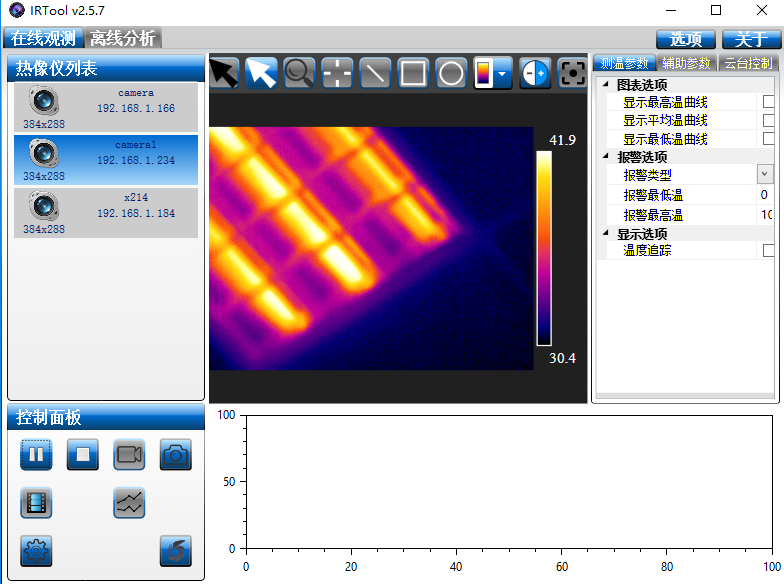
Task: Select the x214 camera at 192.168.1.184
Action: 104,213
